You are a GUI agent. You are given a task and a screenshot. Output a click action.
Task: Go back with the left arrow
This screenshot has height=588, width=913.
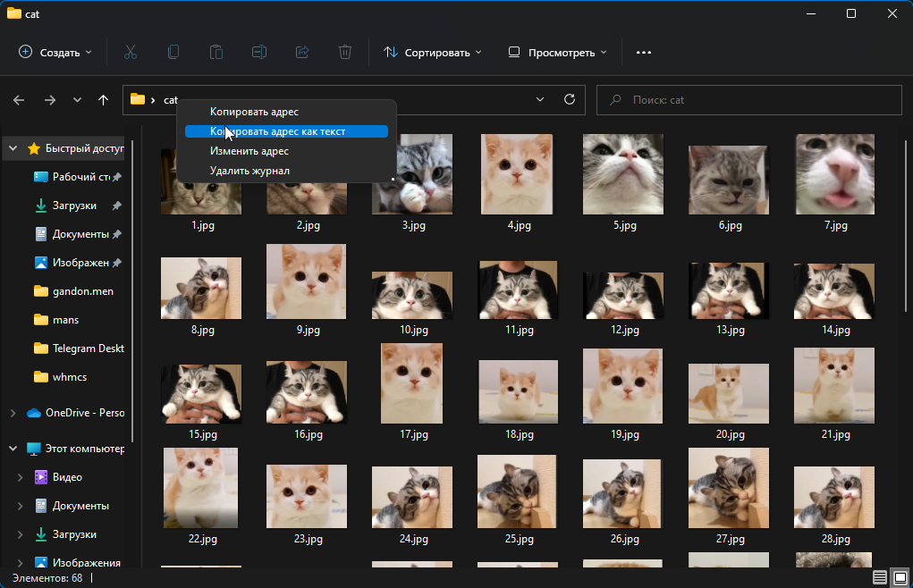19,100
